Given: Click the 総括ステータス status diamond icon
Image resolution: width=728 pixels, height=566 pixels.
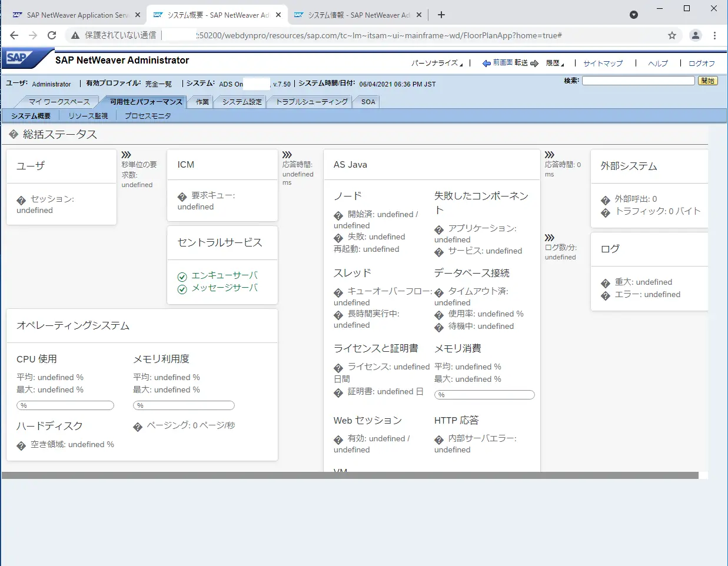Looking at the screenshot, I should pos(14,135).
